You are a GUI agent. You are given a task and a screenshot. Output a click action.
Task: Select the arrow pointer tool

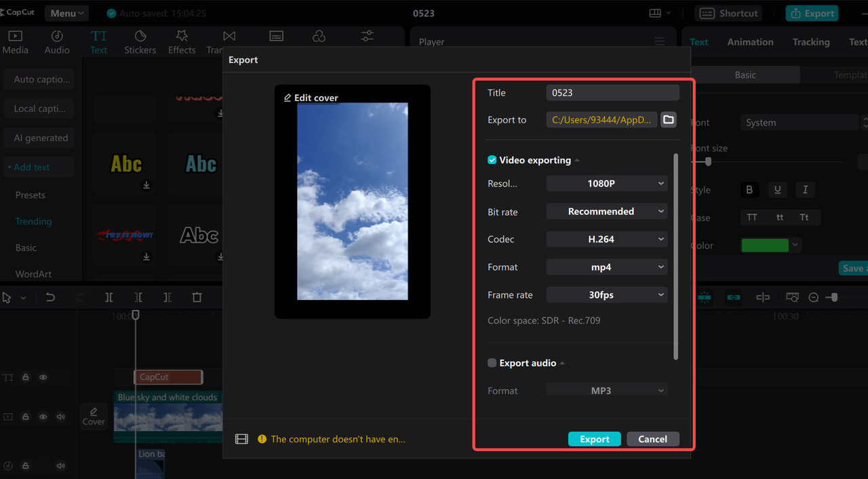point(7,298)
